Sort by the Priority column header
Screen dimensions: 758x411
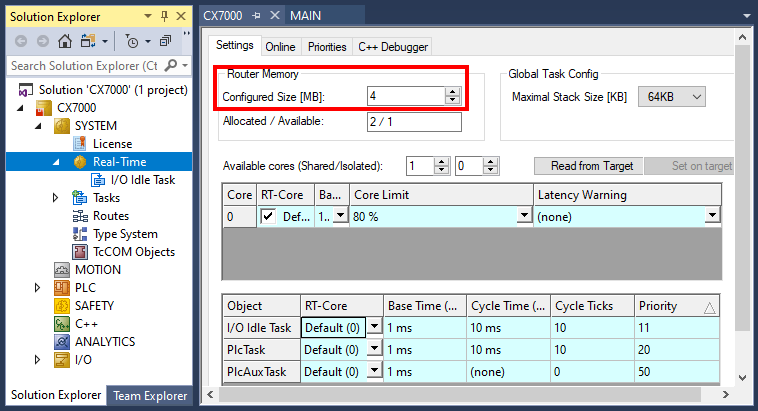tap(677, 306)
